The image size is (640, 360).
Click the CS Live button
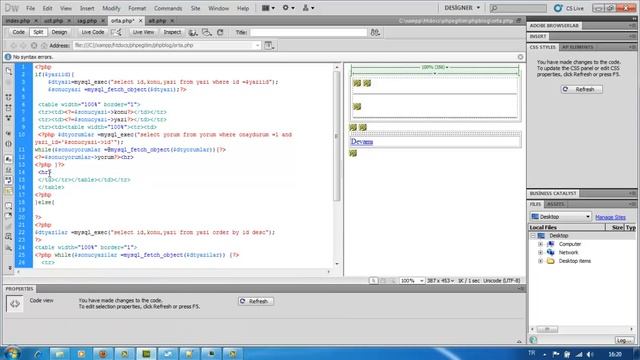pyautogui.click(x=569, y=8)
